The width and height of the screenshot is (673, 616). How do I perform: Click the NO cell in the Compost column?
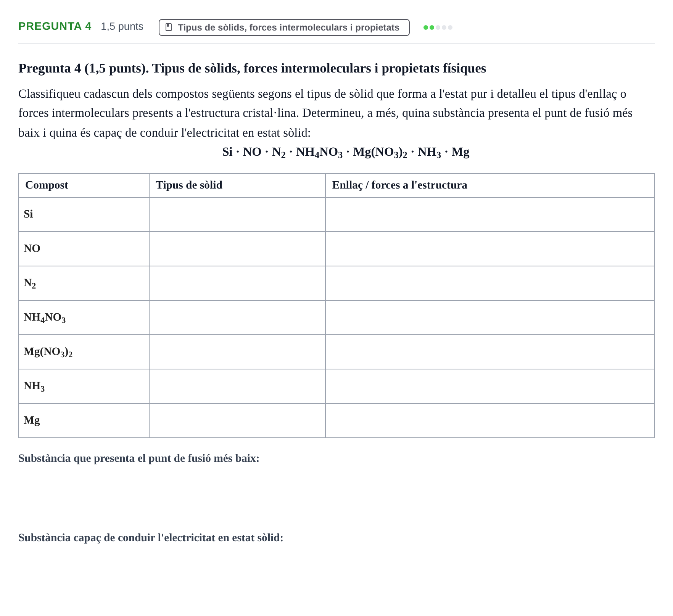tap(84, 249)
